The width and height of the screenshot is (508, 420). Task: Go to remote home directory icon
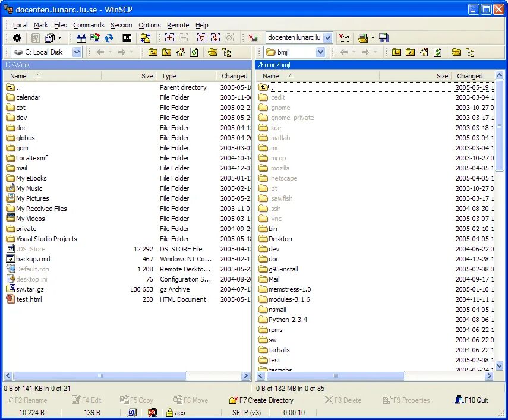[424, 52]
